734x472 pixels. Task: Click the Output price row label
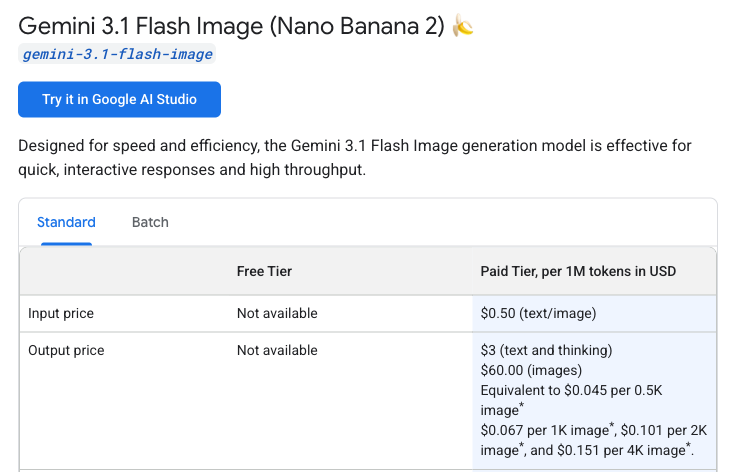66,350
